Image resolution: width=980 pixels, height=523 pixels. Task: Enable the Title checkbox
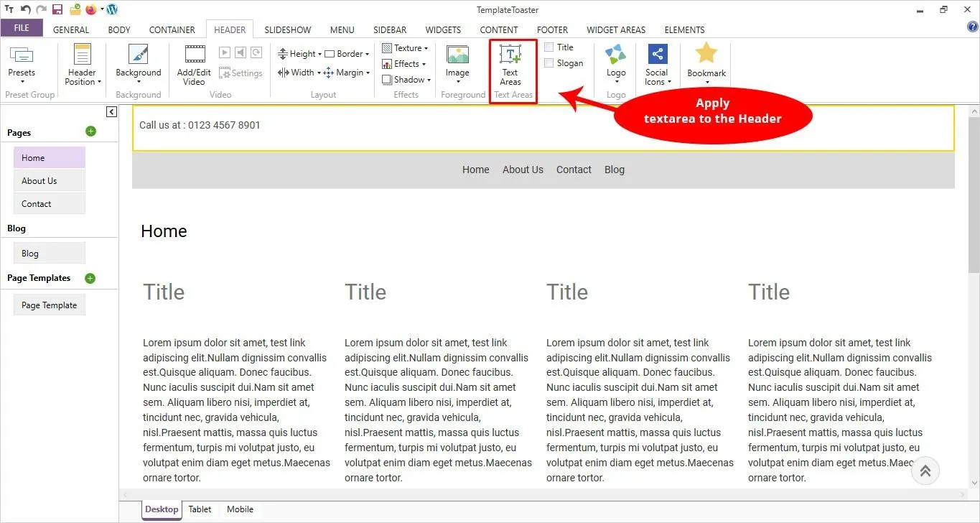[549, 47]
